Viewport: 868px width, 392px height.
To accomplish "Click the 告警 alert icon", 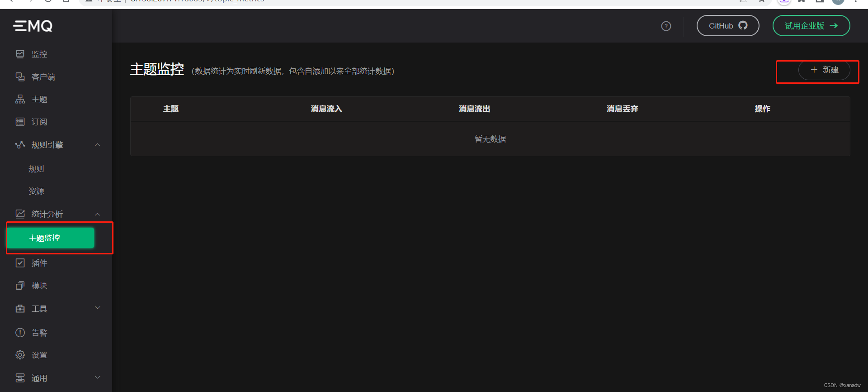I will (20, 333).
